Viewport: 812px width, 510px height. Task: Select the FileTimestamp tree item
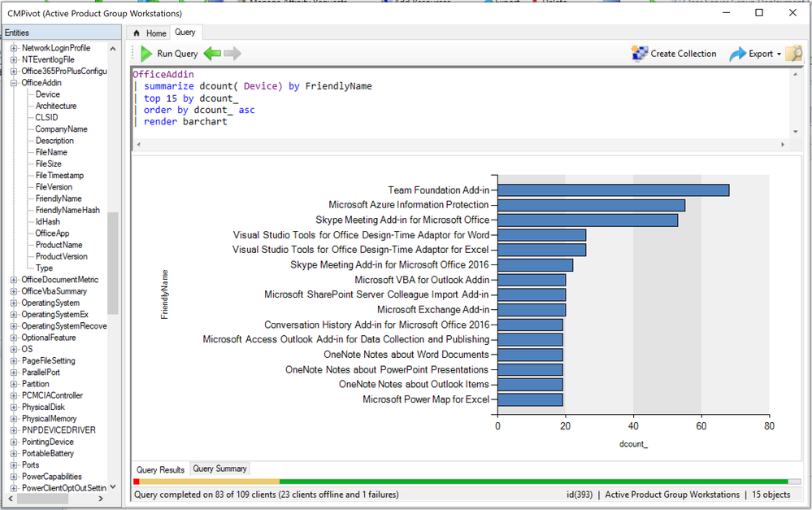59,175
